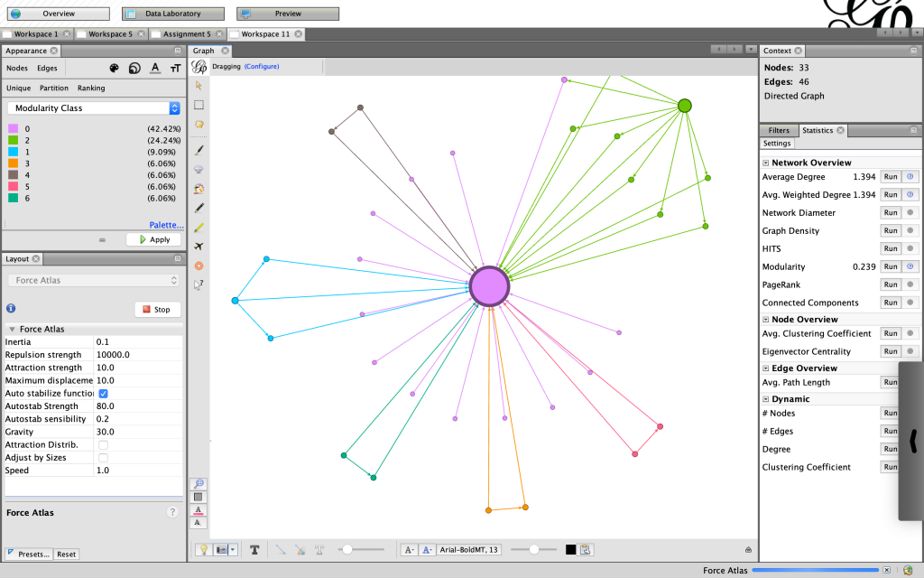This screenshot has height=578, width=924.
Task: Open the Workspace 5 tab
Action: click(110, 34)
